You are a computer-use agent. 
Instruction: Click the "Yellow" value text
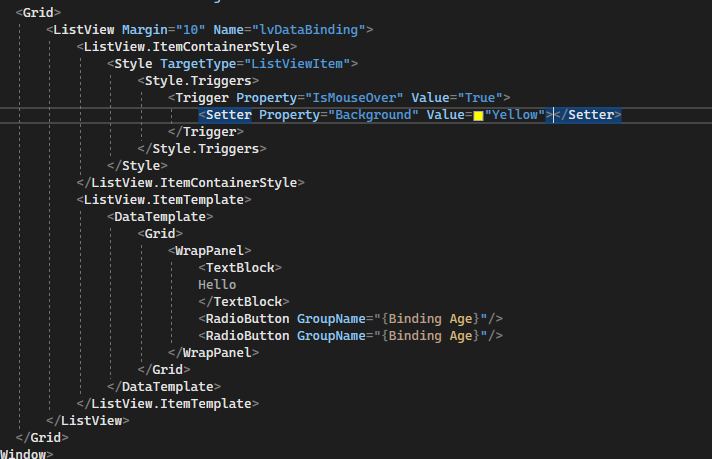514,115
